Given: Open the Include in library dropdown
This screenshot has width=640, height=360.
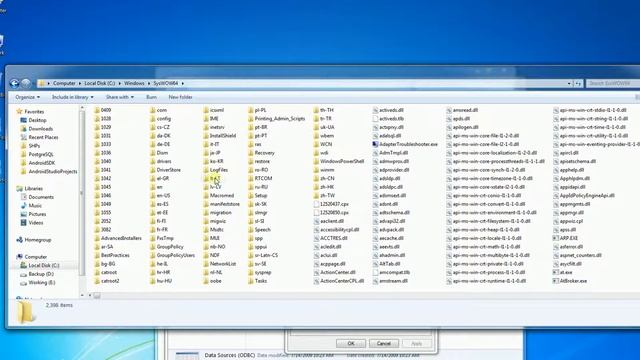Looking at the screenshot, I should click(x=73, y=97).
